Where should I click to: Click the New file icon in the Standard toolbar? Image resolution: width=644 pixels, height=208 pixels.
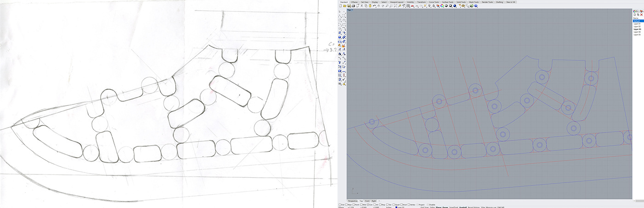[341, 6]
